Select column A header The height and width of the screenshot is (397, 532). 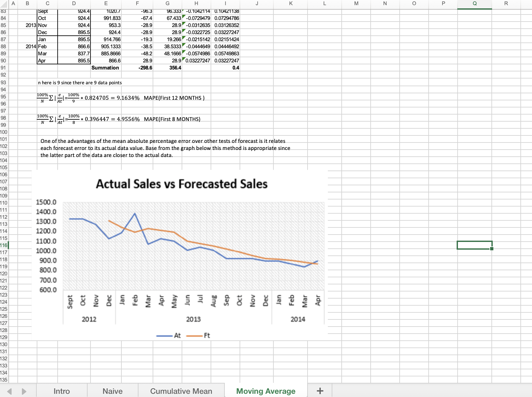13,3
